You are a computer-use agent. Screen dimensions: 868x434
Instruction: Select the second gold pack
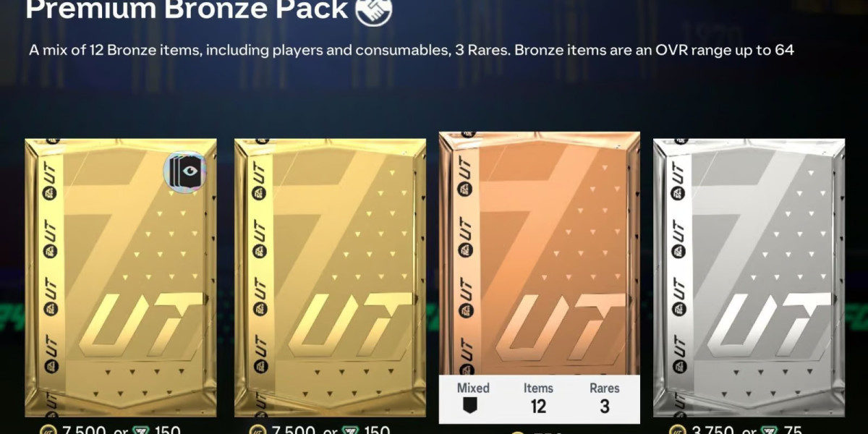330,278
